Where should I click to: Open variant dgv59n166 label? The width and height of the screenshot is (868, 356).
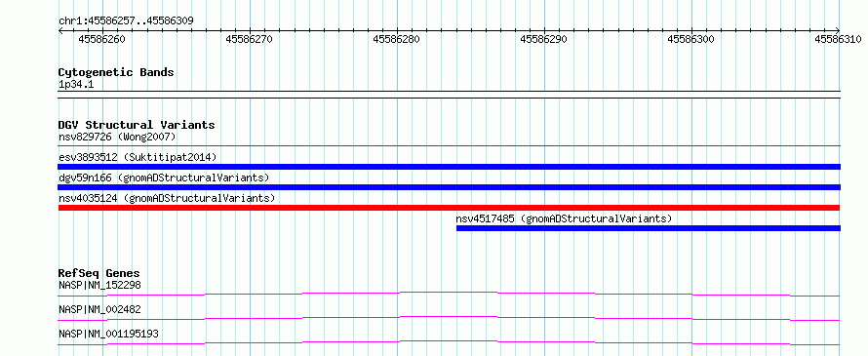164,178
